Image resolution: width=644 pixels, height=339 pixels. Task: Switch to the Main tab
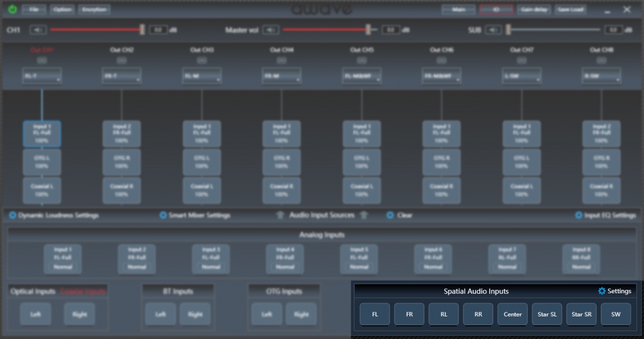(458, 10)
